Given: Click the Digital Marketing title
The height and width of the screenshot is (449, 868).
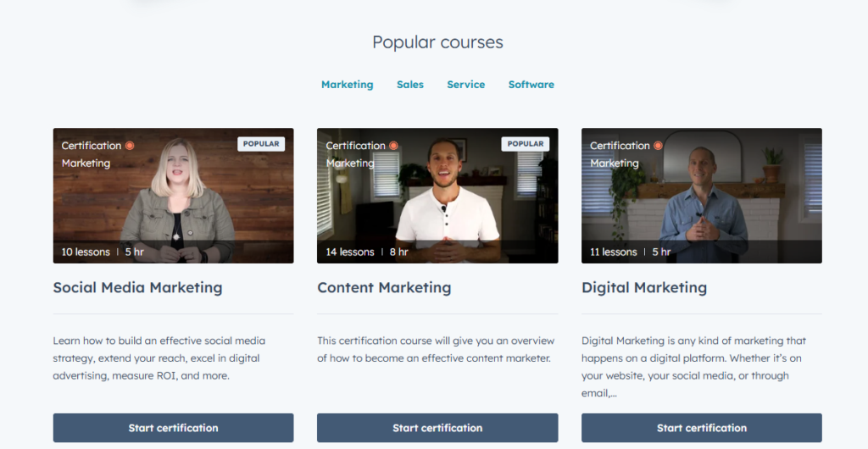Looking at the screenshot, I should [x=644, y=287].
